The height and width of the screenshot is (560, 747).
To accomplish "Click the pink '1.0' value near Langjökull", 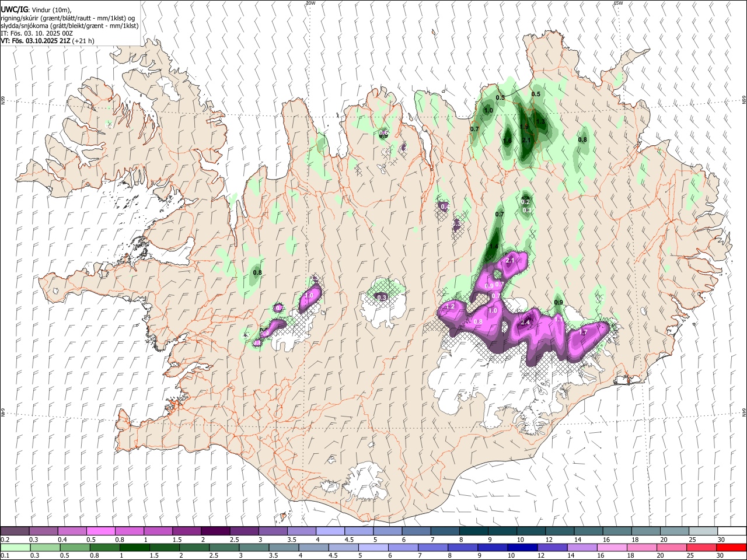I will (x=309, y=296).
